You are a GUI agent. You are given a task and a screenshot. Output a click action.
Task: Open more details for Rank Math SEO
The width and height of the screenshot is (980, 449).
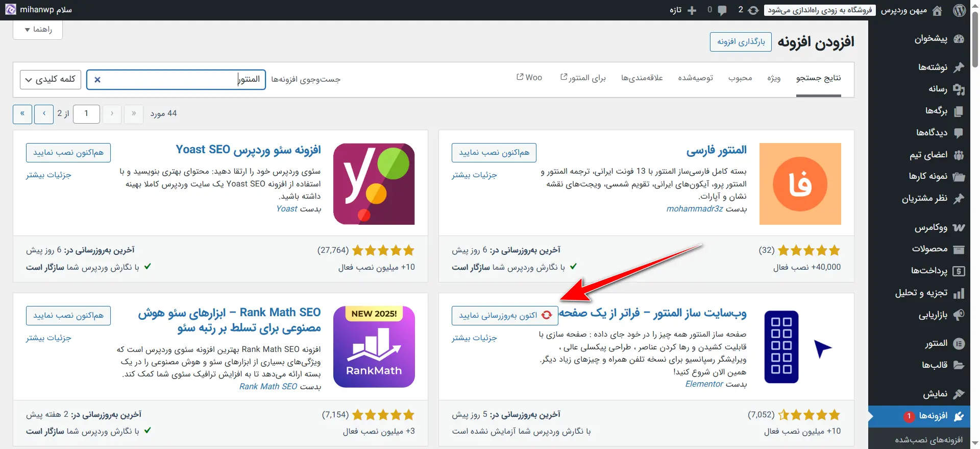tap(48, 338)
